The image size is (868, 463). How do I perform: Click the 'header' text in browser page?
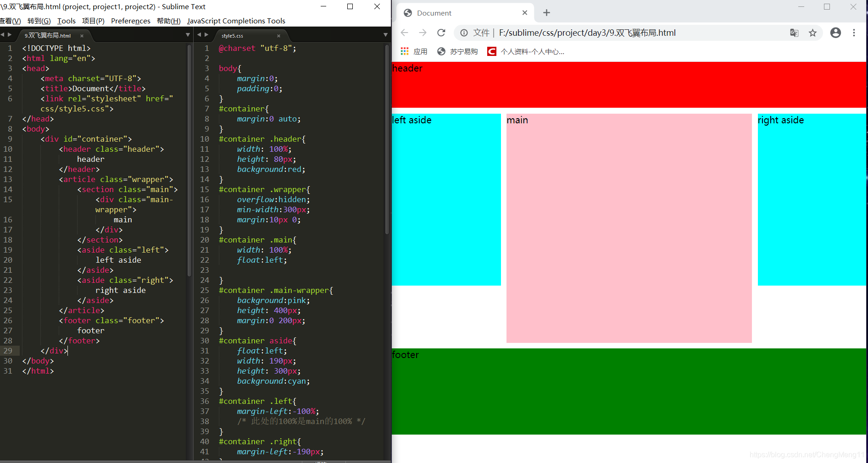pos(407,68)
